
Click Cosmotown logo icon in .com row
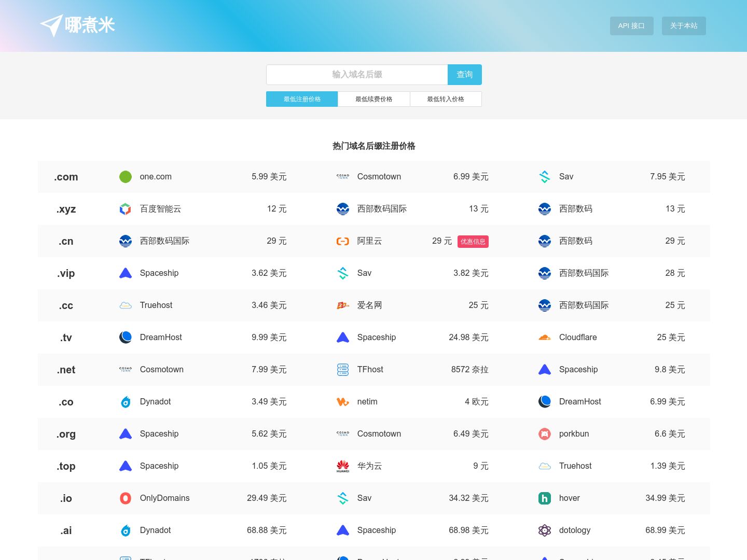click(343, 177)
